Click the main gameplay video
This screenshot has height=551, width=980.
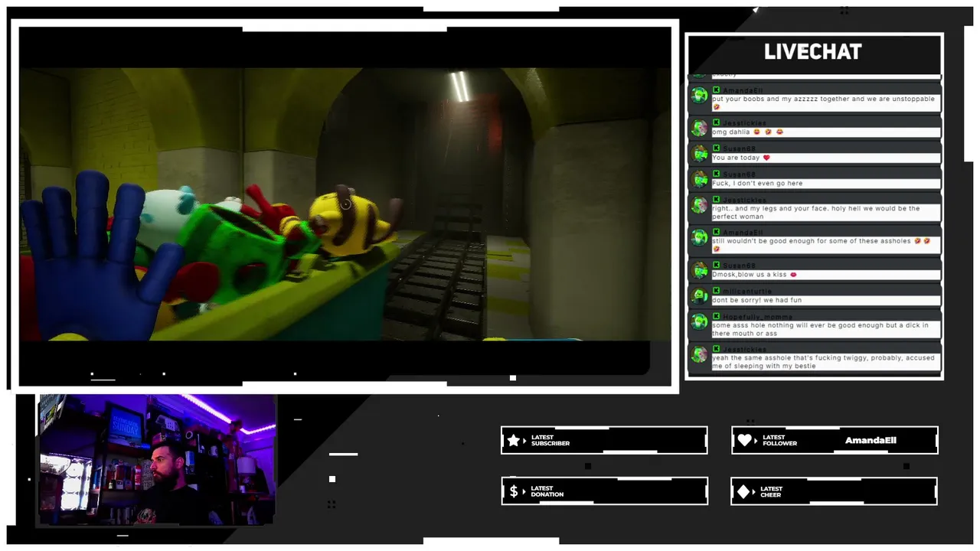click(345, 205)
